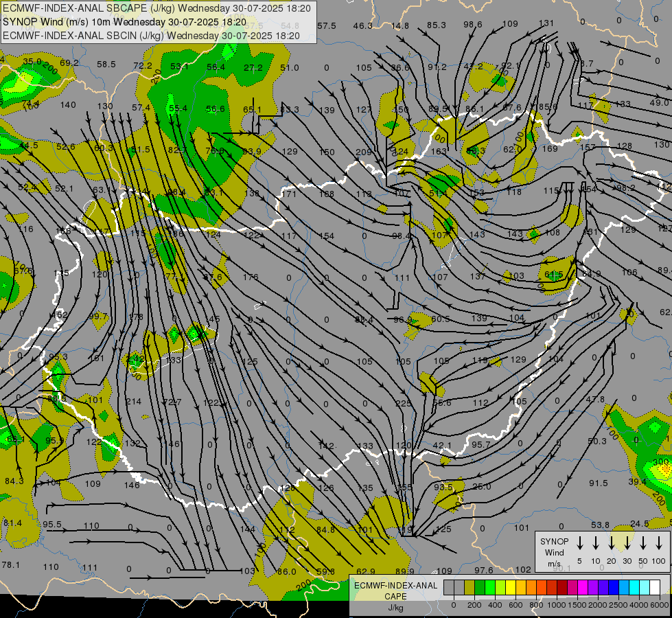Click the '47.8' value on the map
The width and height of the screenshot is (672, 618).
click(x=595, y=399)
